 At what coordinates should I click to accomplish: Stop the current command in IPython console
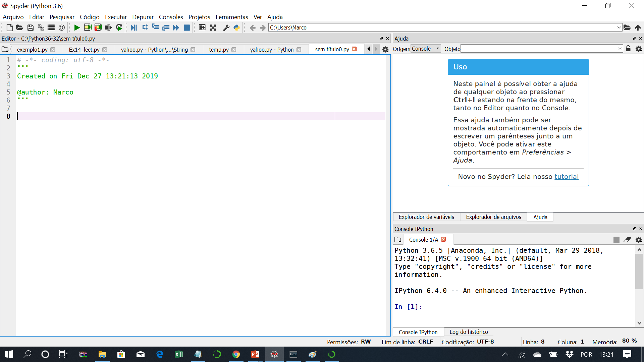(x=616, y=240)
